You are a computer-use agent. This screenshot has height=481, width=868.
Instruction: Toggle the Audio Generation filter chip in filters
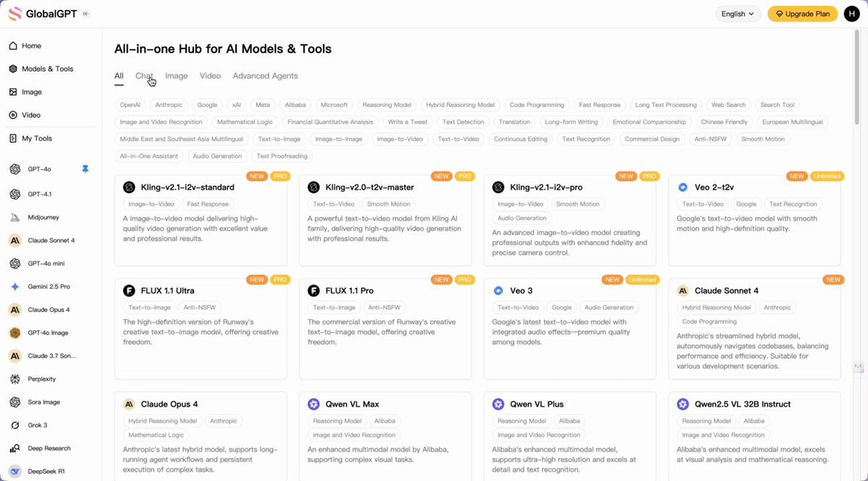coord(218,156)
